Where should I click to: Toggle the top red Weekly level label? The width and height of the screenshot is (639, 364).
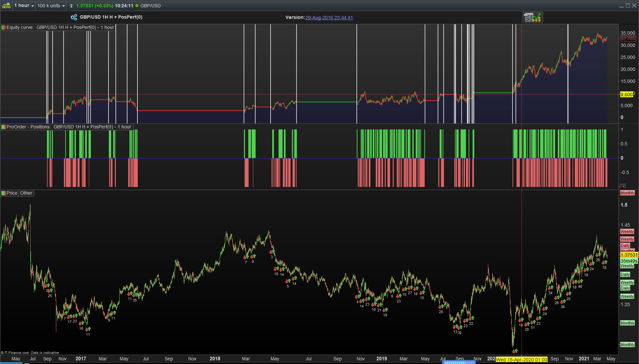click(627, 232)
